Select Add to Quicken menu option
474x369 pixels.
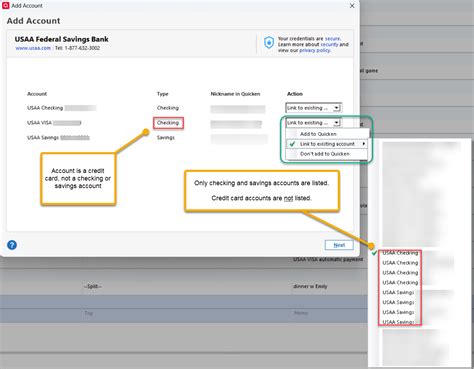click(x=318, y=134)
